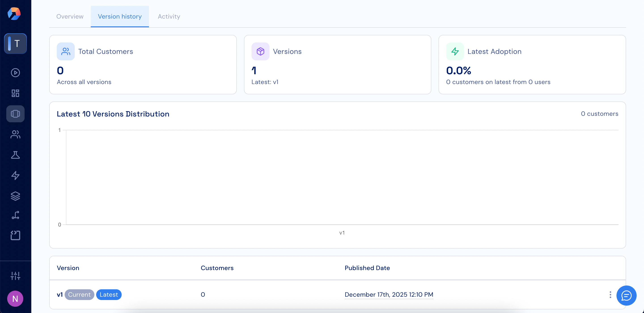Click the 'Latest: v1' text
The width and height of the screenshot is (644, 313).
[265, 82]
